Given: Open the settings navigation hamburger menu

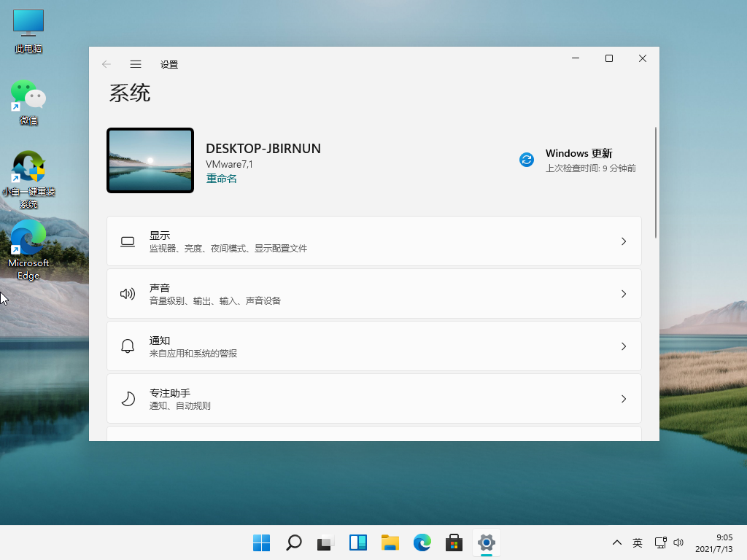Looking at the screenshot, I should coord(136,64).
